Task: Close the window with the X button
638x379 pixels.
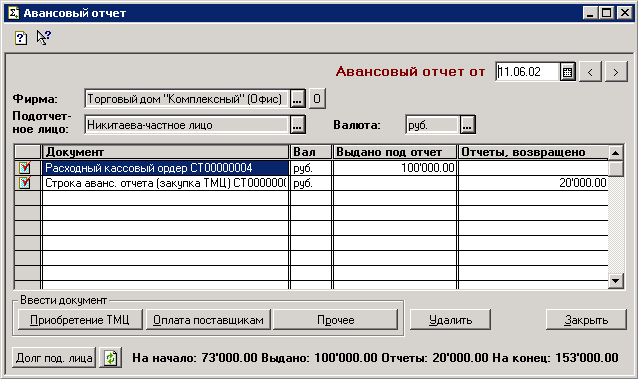Action: coord(624,13)
